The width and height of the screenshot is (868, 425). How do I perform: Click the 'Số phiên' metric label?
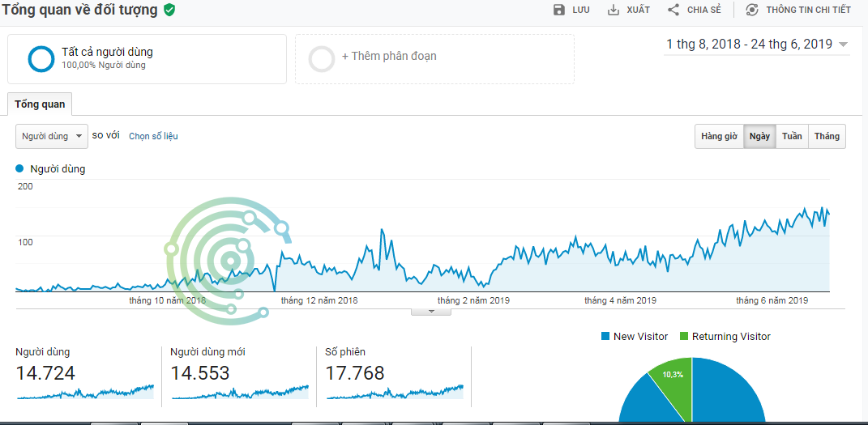point(345,352)
